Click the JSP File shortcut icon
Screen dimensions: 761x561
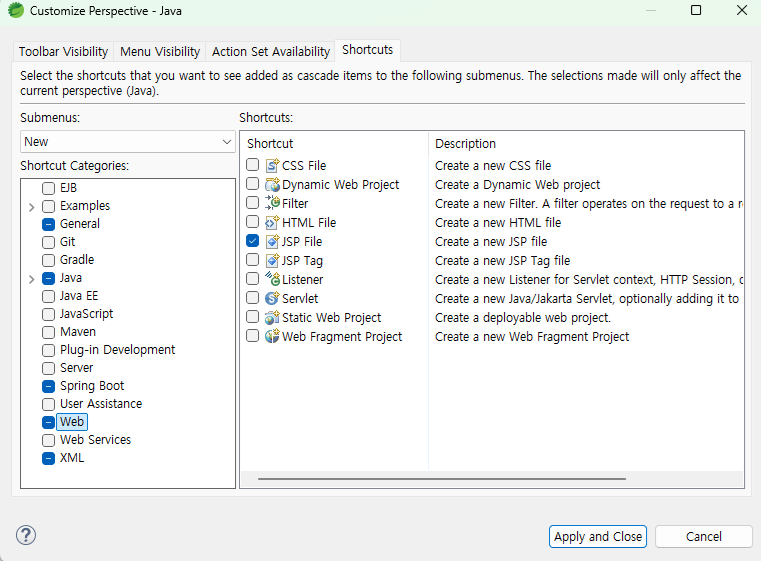pos(273,241)
